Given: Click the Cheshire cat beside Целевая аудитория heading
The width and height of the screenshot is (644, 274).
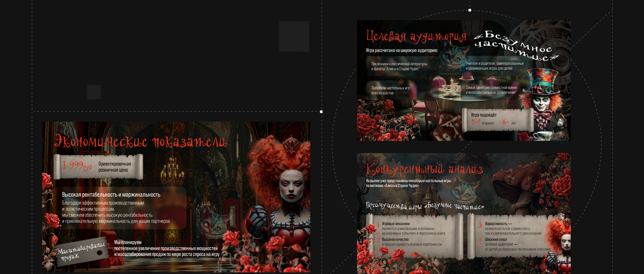Looking at the screenshot, I should [453, 57].
